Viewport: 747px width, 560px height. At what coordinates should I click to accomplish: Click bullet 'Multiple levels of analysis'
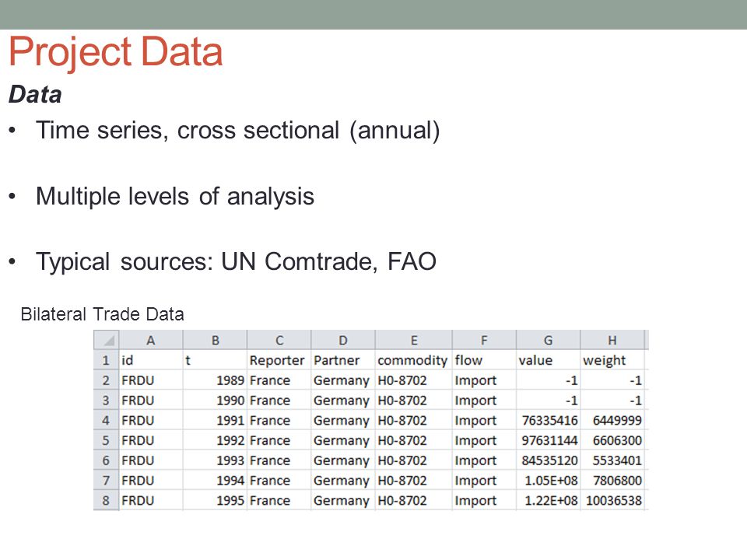[x=175, y=196]
